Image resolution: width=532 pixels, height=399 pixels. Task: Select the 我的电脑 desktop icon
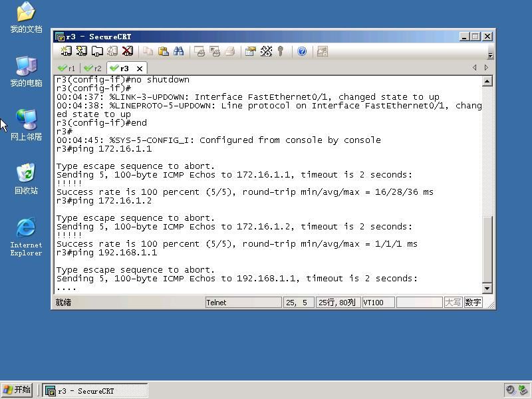(x=26, y=71)
